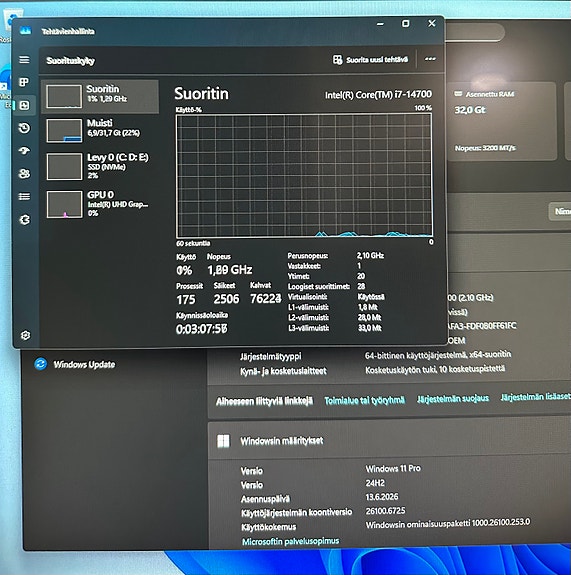Open Details list icon in sidebar
Image resolution: width=571 pixels, height=575 pixels.
click(x=25, y=197)
